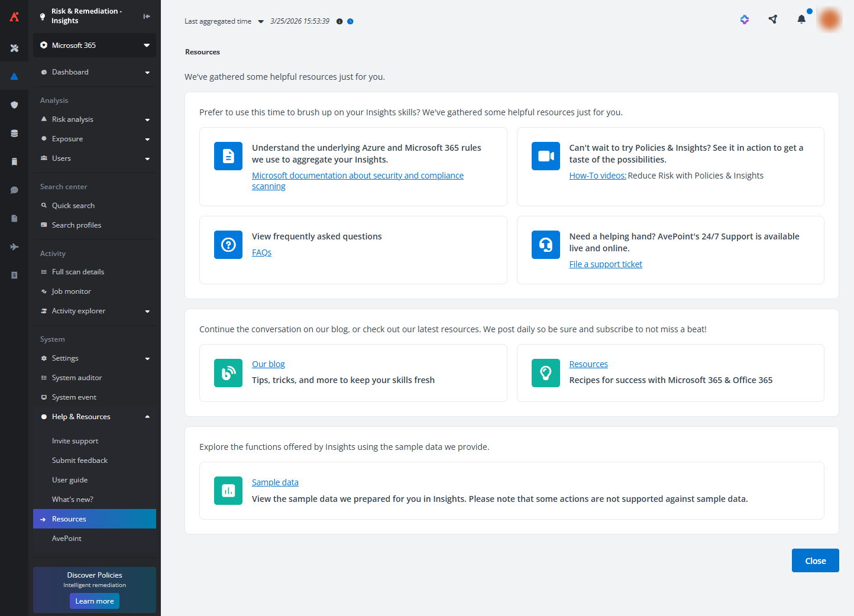Viewport: 854px width, 616px height.
Task: Collapse the sidebar with the arrow icon
Action: pyautogui.click(x=147, y=16)
